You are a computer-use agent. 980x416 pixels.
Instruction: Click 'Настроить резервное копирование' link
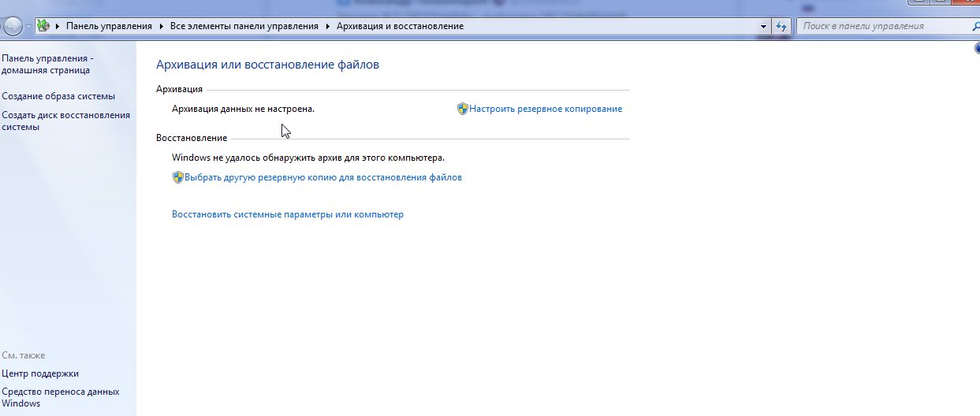pyautogui.click(x=546, y=109)
